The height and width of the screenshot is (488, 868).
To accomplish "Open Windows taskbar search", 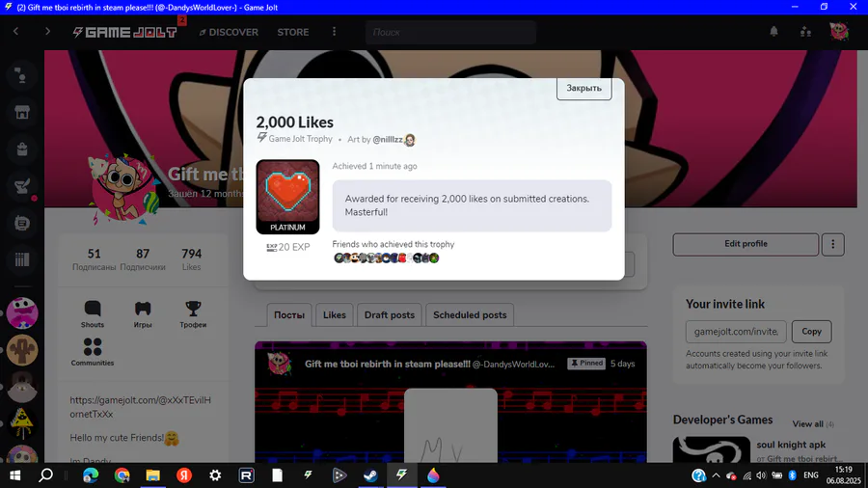I will pyautogui.click(x=46, y=475).
